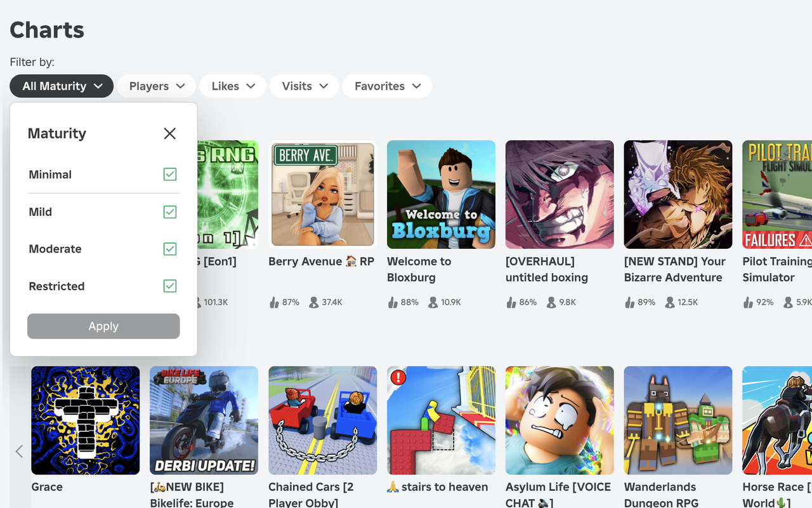This screenshot has height=508, width=812.
Task: Open the Welcome to Bloxburg thumbnail
Action: click(x=441, y=194)
